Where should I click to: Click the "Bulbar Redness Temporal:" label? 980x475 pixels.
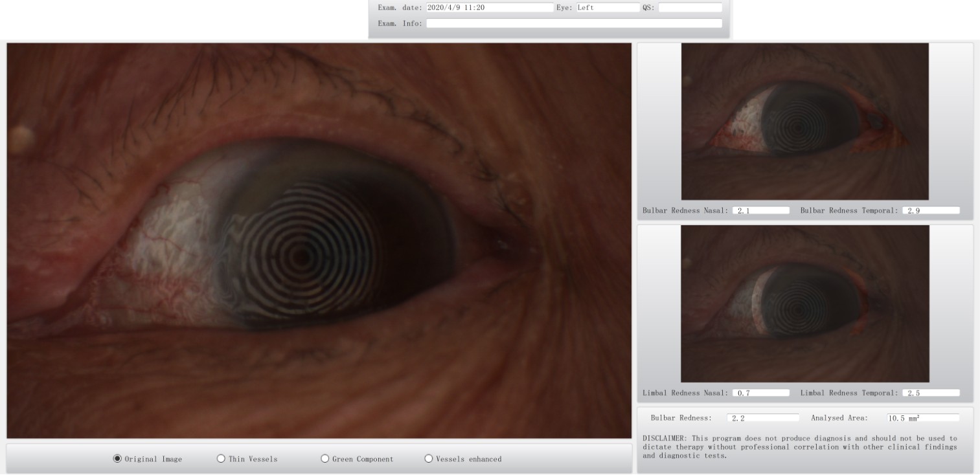[849, 210]
